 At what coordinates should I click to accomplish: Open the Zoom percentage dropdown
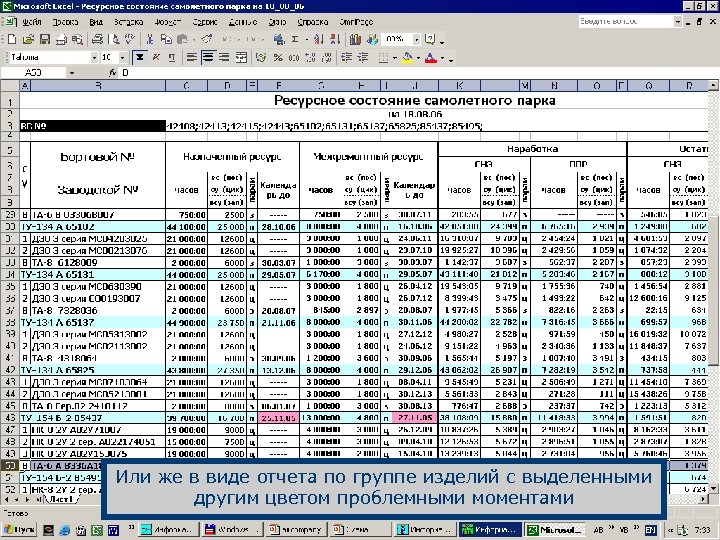(416, 39)
